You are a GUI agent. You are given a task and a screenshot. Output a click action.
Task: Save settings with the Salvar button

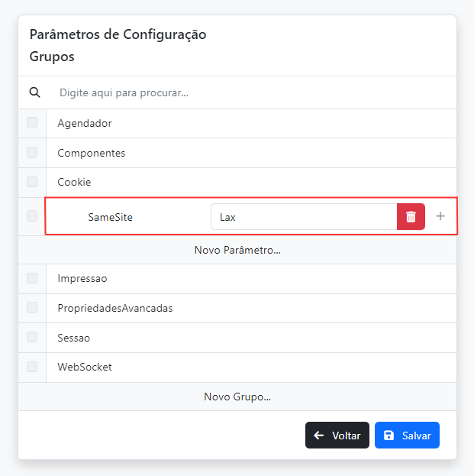[x=407, y=436]
